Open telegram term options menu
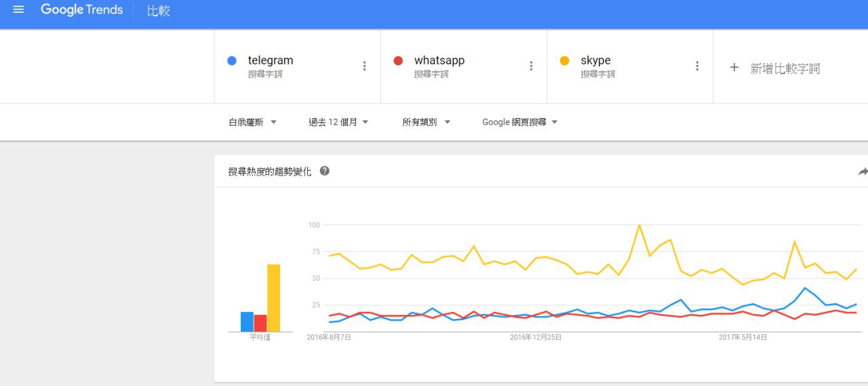This screenshot has height=386, width=868. coord(364,66)
